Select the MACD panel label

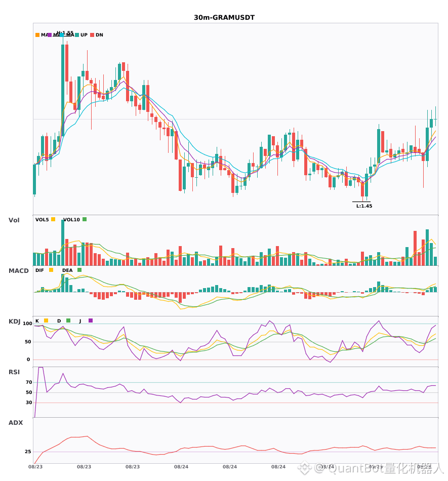18,271
